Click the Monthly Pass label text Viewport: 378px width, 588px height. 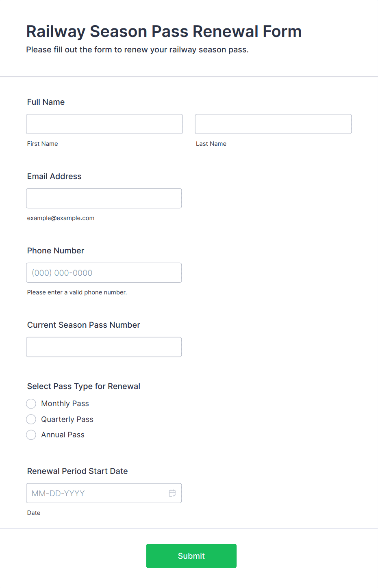(x=65, y=404)
